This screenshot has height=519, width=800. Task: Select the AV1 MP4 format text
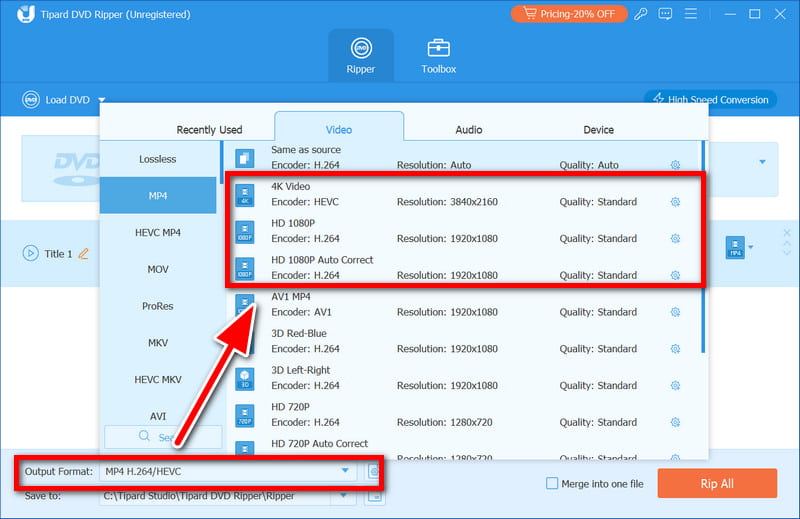[291, 296]
